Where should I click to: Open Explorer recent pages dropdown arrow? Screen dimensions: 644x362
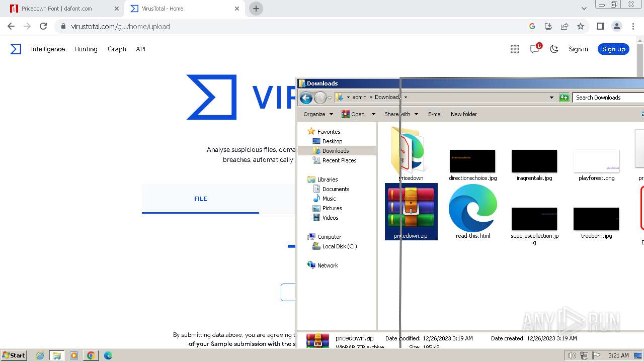(x=330, y=98)
